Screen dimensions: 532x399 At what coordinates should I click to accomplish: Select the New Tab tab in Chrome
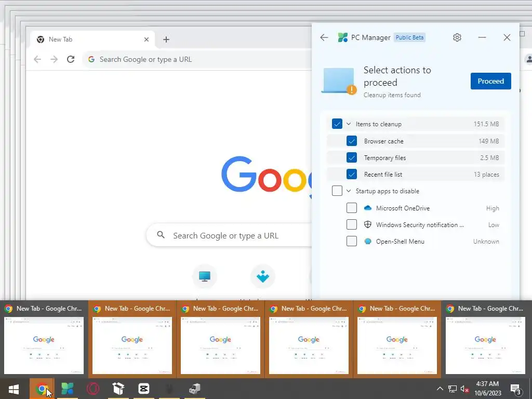tap(92, 39)
